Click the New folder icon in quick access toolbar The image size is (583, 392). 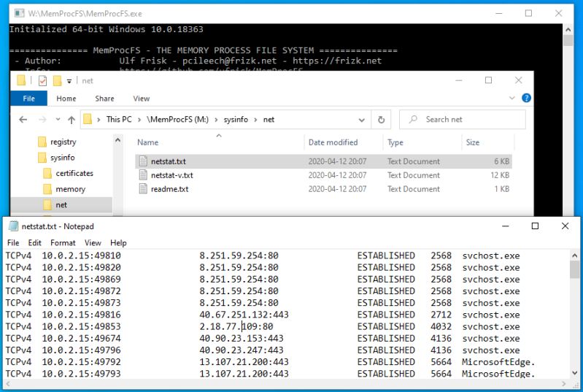[57, 80]
